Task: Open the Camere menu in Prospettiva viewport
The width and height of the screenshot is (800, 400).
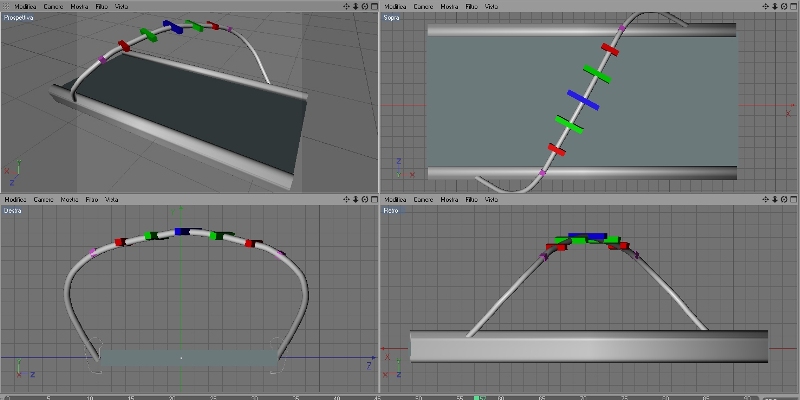Action: pos(53,6)
